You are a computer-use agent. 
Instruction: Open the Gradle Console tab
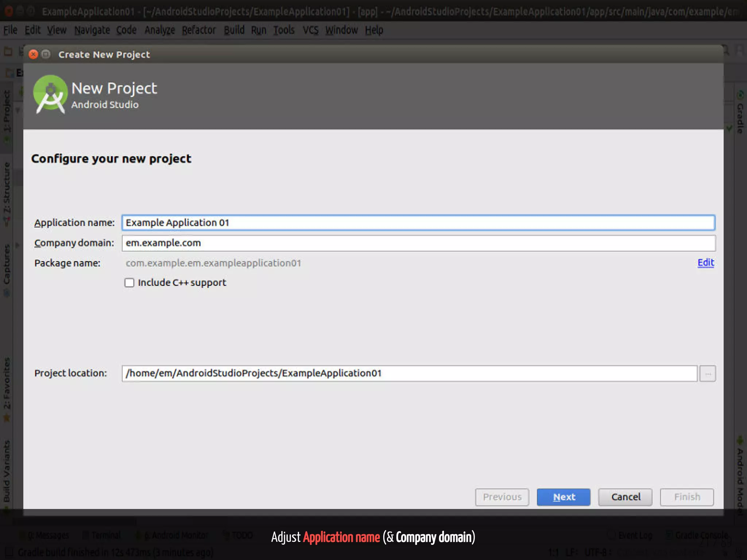(x=697, y=535)
